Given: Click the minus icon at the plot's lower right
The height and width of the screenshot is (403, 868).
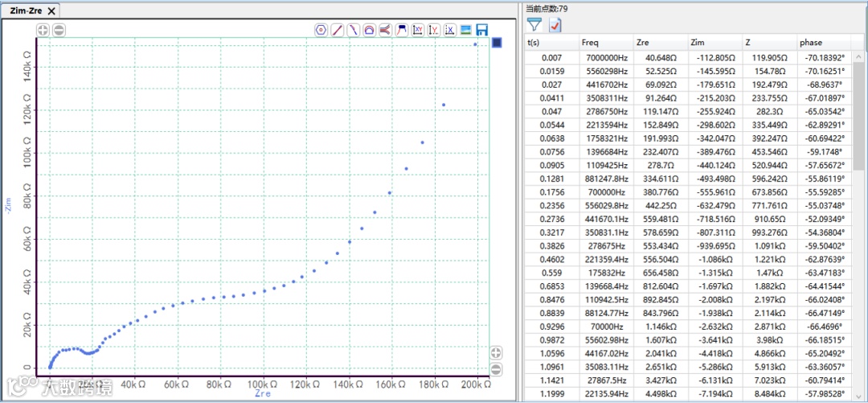Looking at the screenshot, I should point(497,369).
